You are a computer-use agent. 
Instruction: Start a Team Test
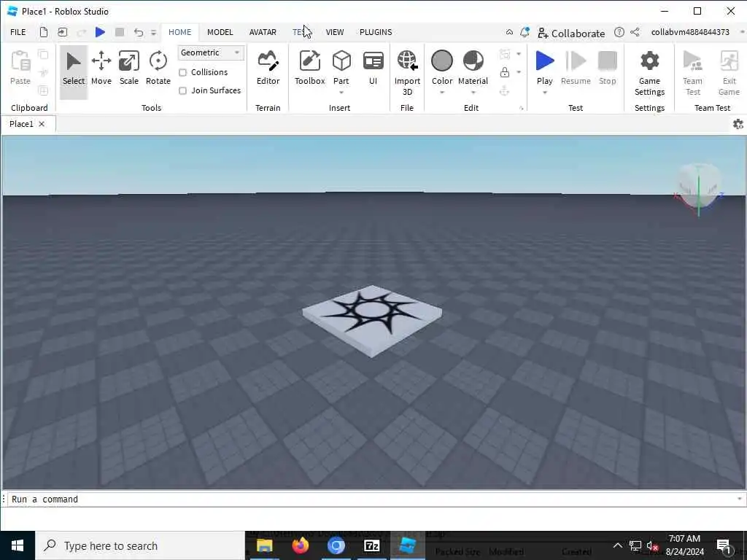pos(693,73)
